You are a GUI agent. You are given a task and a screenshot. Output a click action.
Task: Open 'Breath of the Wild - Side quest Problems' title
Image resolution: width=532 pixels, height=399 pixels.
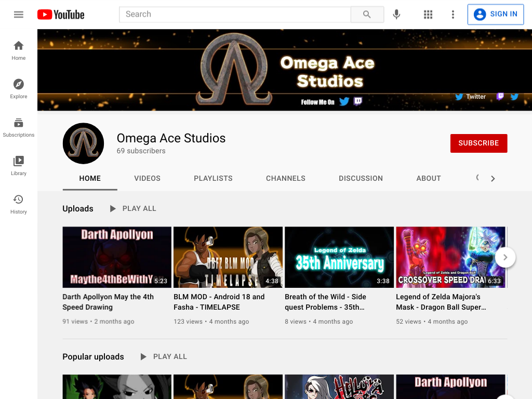(325, 302)
